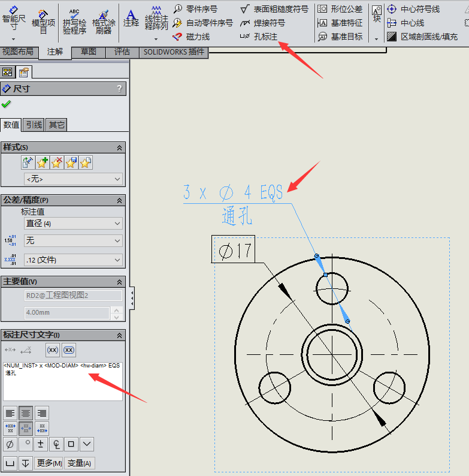Viewport: 469px width, 476px height.
Task: Expand the 智能尺寸 dropdown arrow
Action: click(14, 39)
